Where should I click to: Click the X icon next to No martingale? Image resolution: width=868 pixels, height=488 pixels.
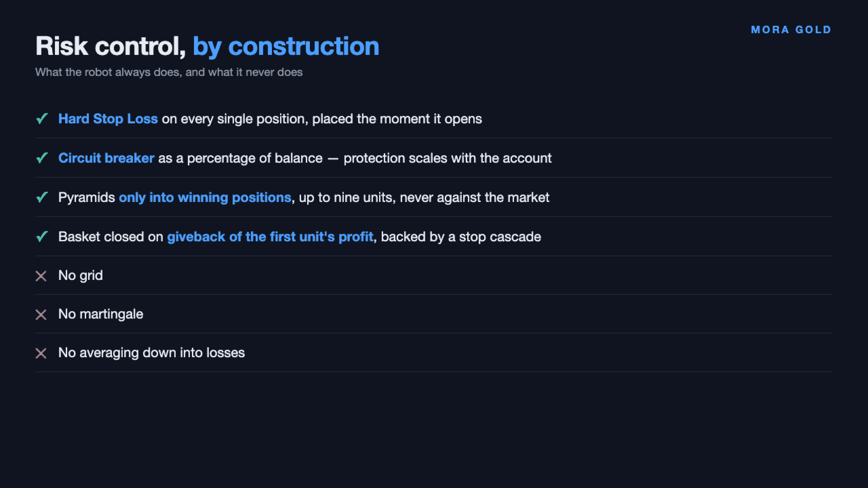coord(41,314)
